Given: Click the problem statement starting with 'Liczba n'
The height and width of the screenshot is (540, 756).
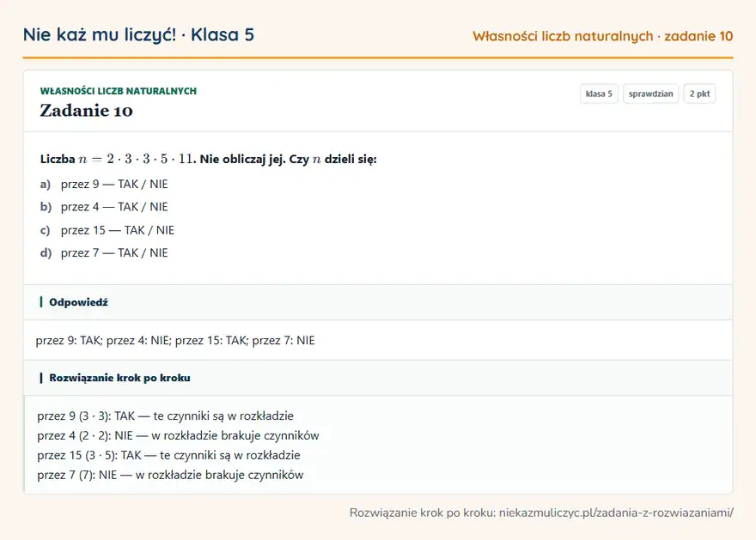Looking at the screenshot, I should point(208,159).
